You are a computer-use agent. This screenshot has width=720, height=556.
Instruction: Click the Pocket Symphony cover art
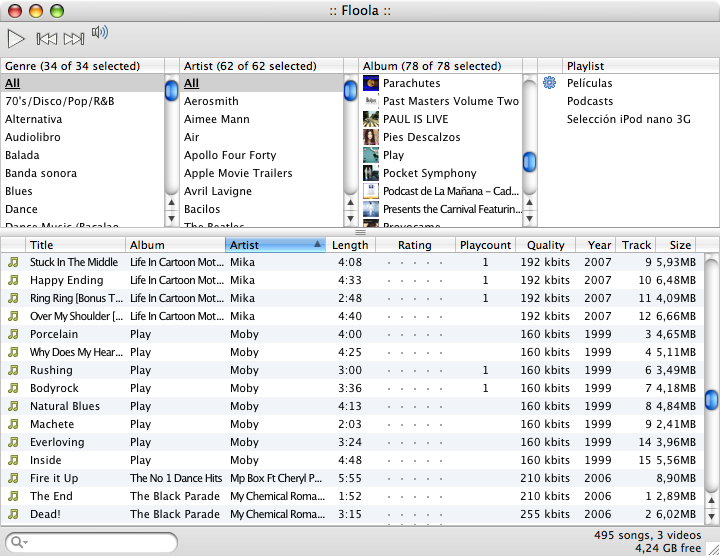pyautogui.click(x=371, y=173)
